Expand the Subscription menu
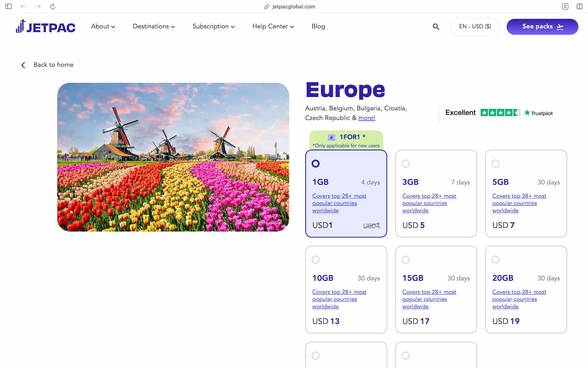This screenshot has width=588, height=368. coord(213,26)
